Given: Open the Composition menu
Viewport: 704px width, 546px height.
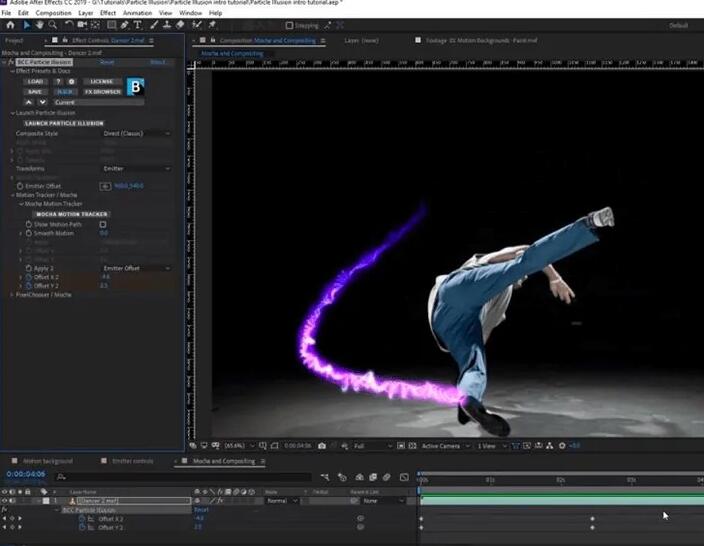Looking at the screenshot, I should 53,13.
